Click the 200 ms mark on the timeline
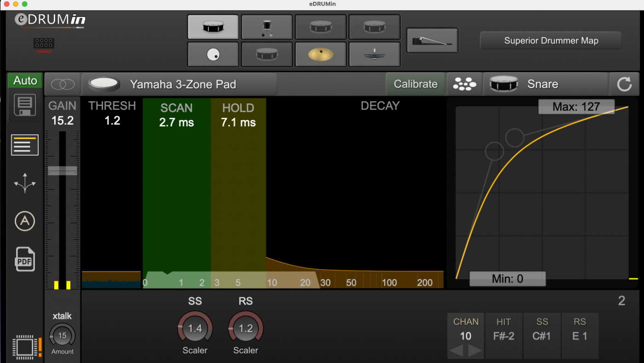The width and height of the screenshot is (644, 363). tap(425, 282)
